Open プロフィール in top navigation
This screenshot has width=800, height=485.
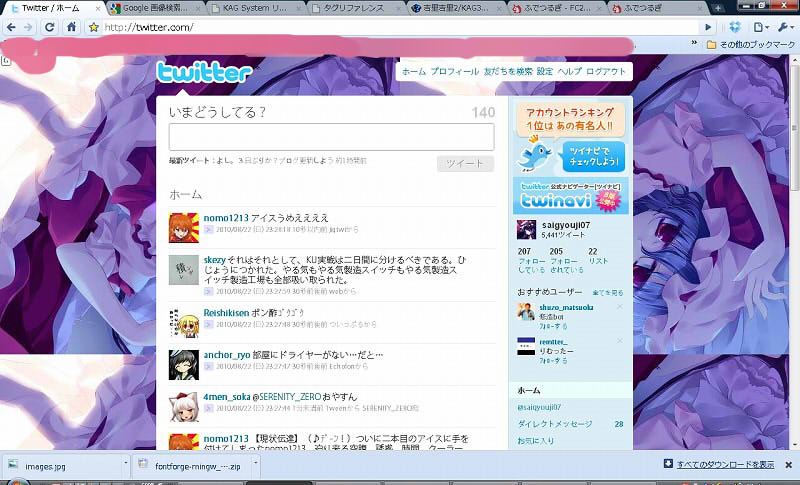455,72
